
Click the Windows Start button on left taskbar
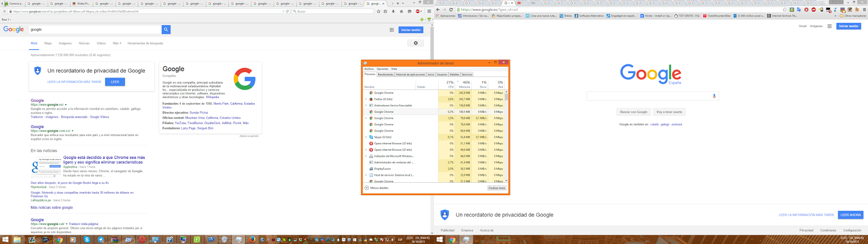[x=5, y=239]
